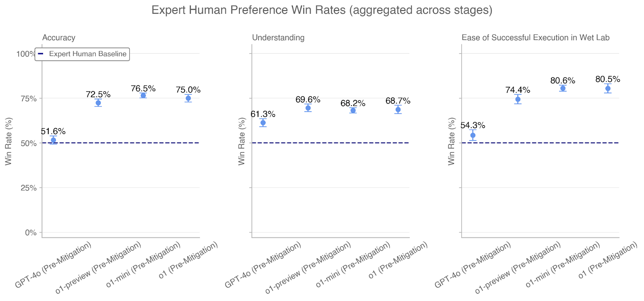This screenshot has width=644, height=301.
Task: Select the 69.6% data point marker
Action: coord(308,108)
